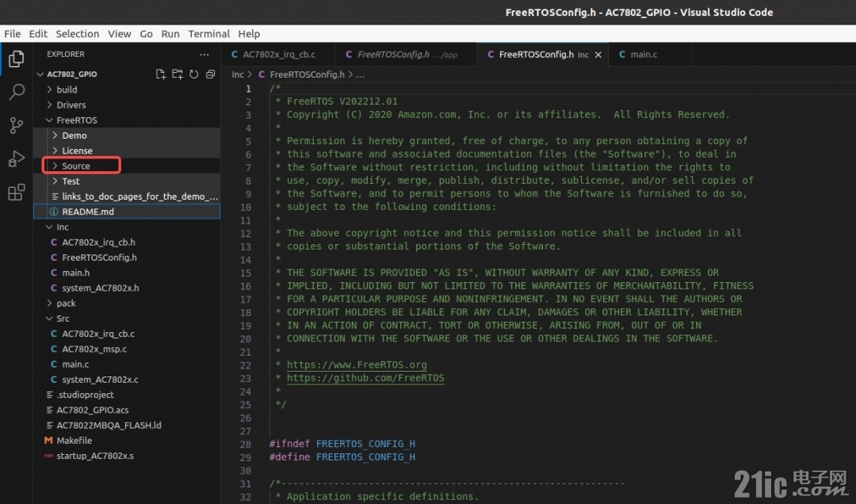Viewport: 856px width, 504px height.
Task: Open https://github.com/FreeRTOS link in code
Action: click(x=365, y=378)
